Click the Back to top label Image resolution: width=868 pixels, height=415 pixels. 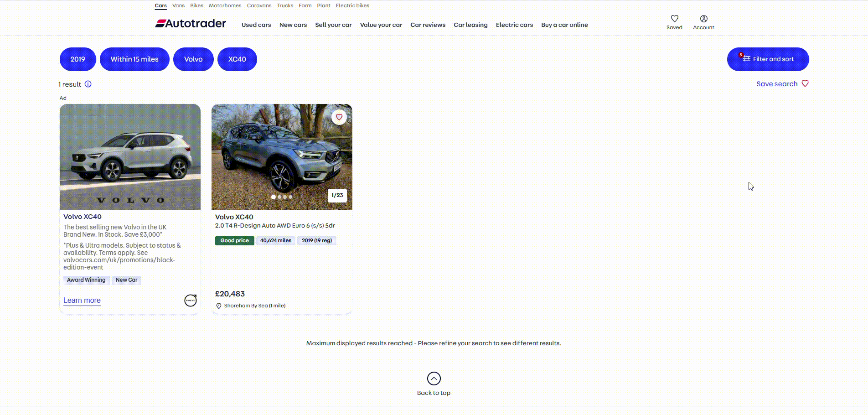click(x=434, y=393)
